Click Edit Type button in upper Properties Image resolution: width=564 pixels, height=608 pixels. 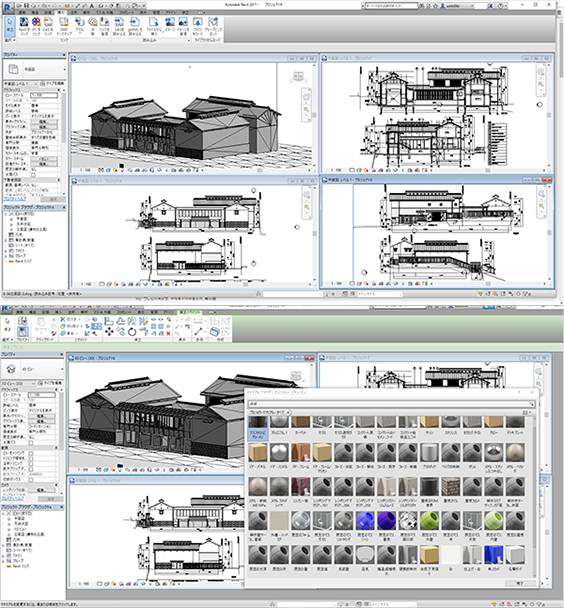pyautogui.click(x=52, y=84)
